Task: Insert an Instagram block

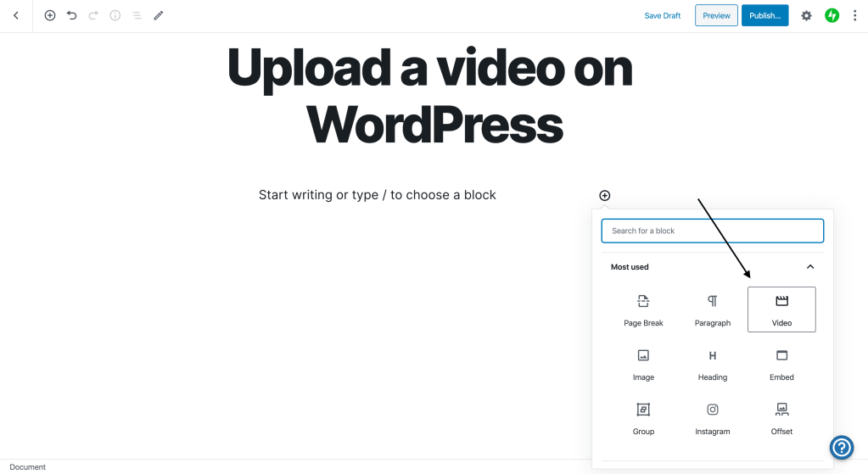Action: click(x=712, y=418)
